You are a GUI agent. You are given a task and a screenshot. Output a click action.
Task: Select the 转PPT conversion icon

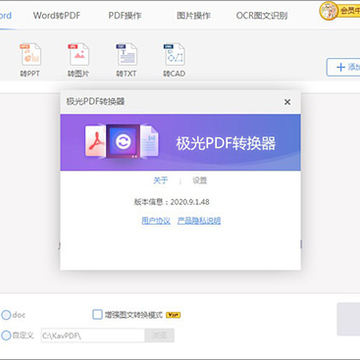click(30, 60)
